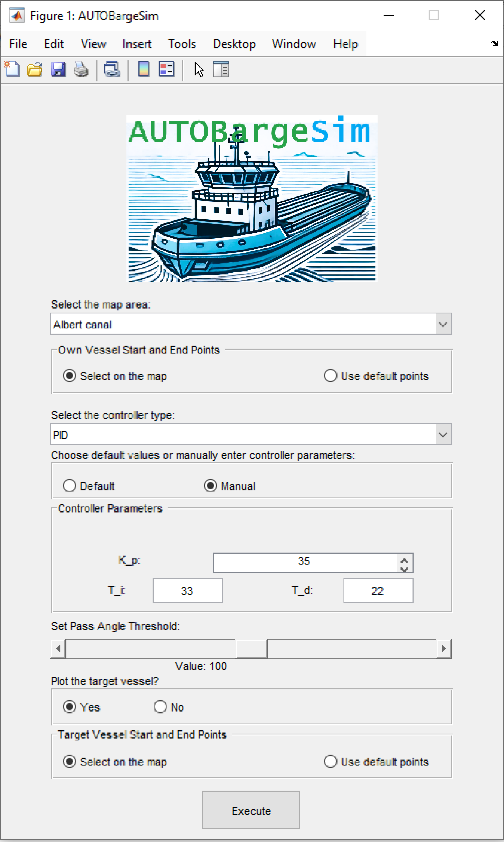504x842 pixels.
Task: Open the Insert menu
Action: [x=137, y=44]
